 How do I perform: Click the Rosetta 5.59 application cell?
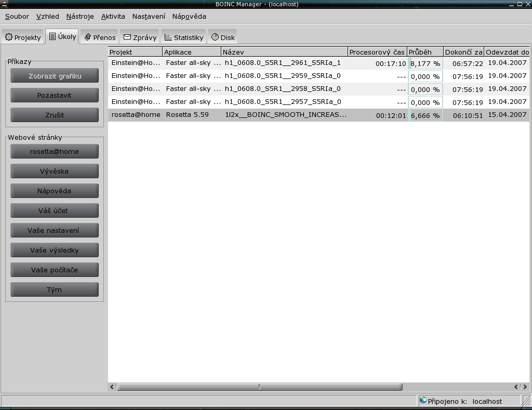pos(187,115)
